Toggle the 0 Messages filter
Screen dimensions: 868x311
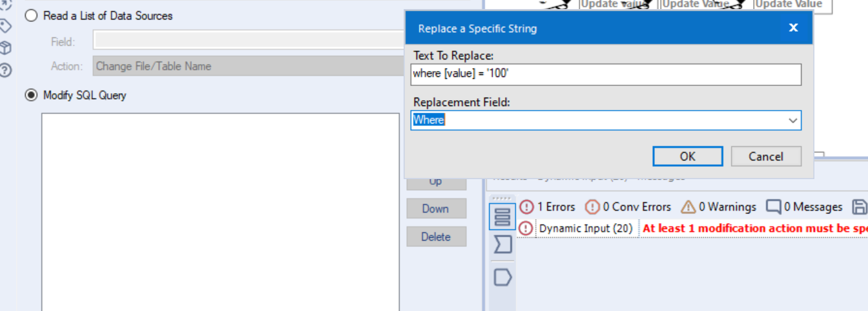(804, 207)
